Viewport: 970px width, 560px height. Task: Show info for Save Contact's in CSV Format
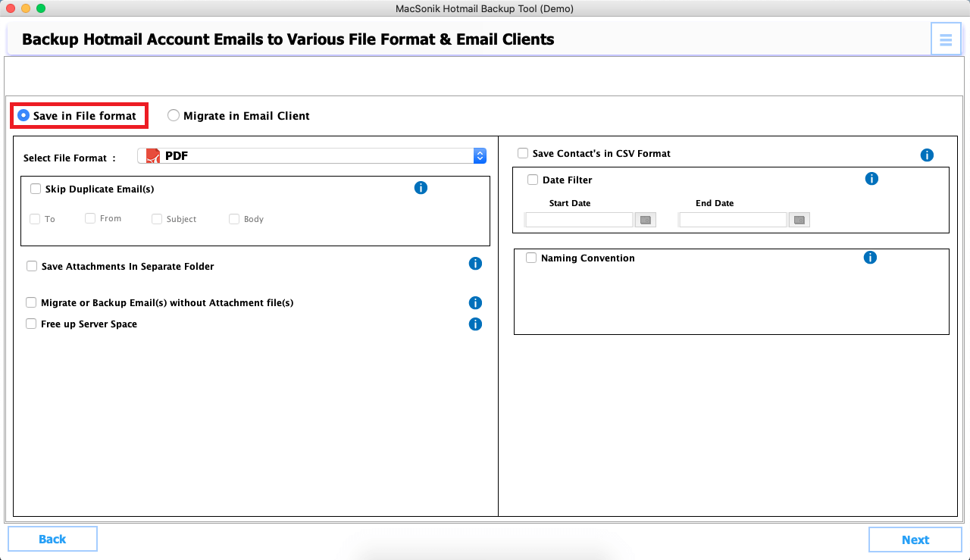pyautogui.click(x=927, y=155)
